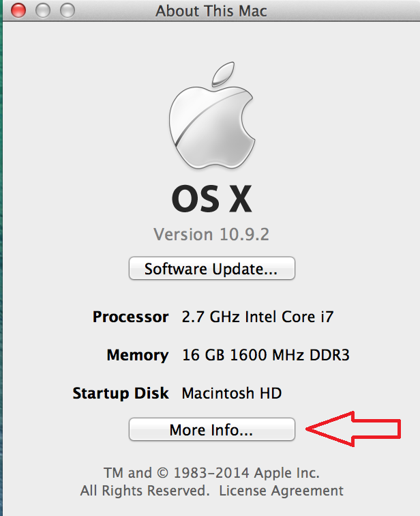
Task: Click the large OS X heading
Action: [211, 199]
